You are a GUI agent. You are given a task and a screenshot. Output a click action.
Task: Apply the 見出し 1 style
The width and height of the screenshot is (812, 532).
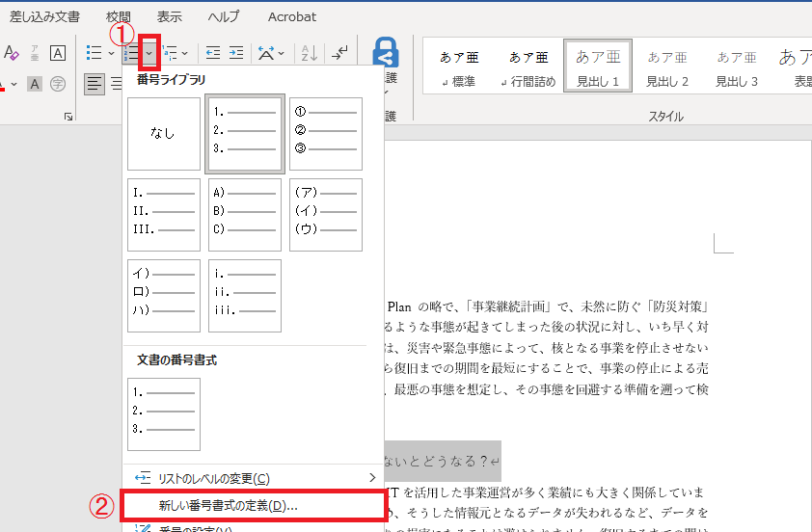[x=598, y=66]
